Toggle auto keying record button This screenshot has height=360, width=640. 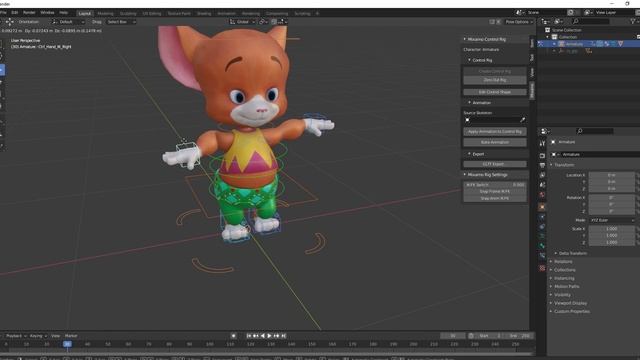click(x=233, y=336)
